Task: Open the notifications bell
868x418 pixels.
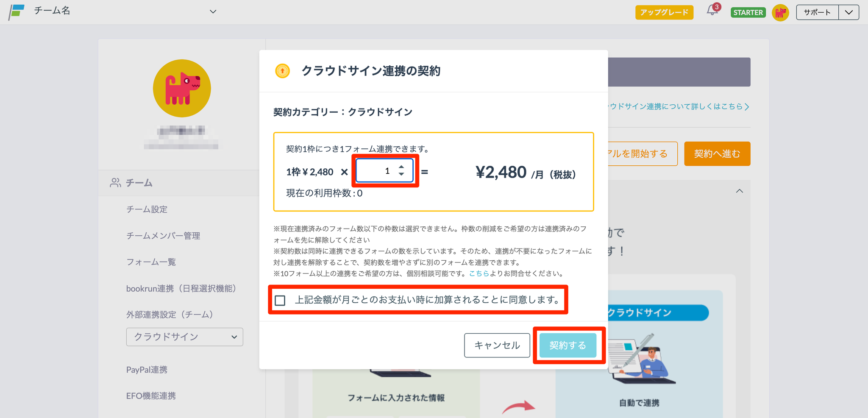Action: click(x=712, y=11)
